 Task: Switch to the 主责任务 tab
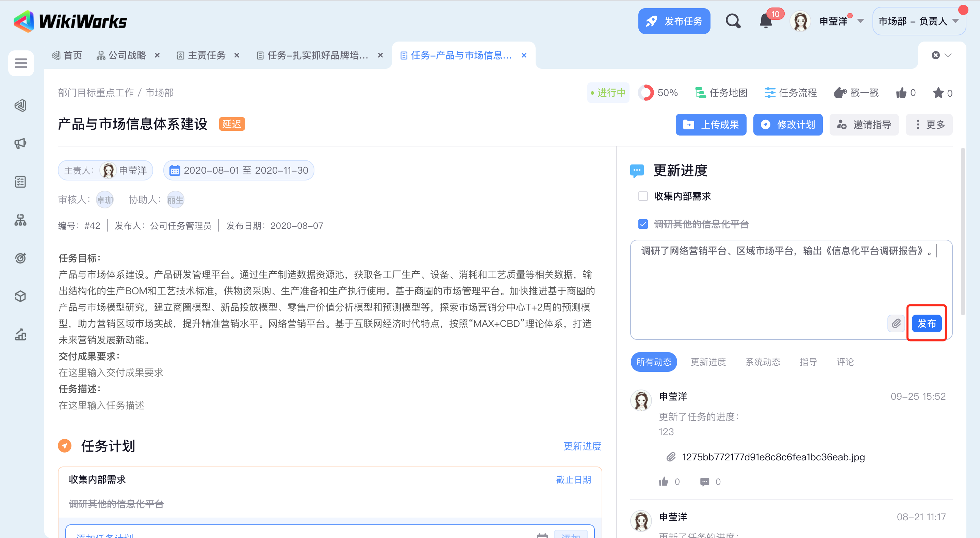click(207, 56)
